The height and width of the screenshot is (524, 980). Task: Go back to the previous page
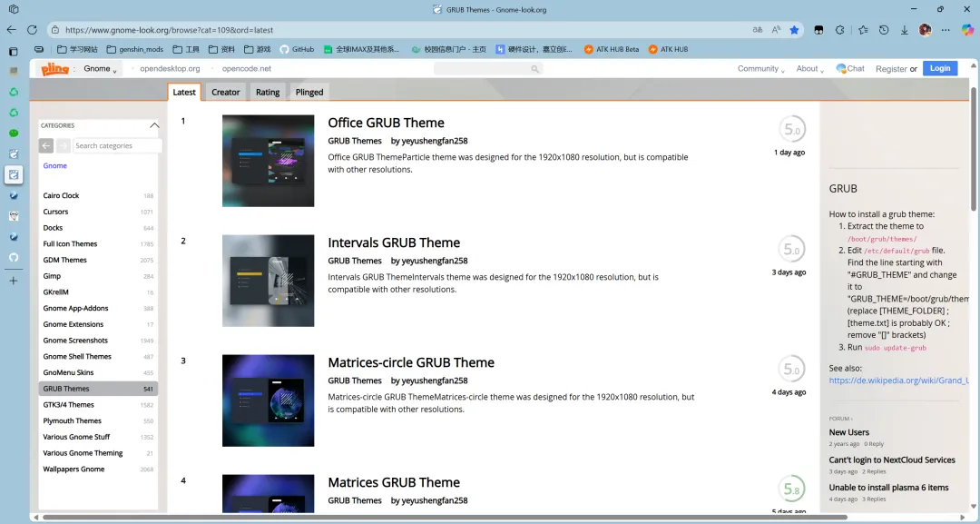[11, 29]
